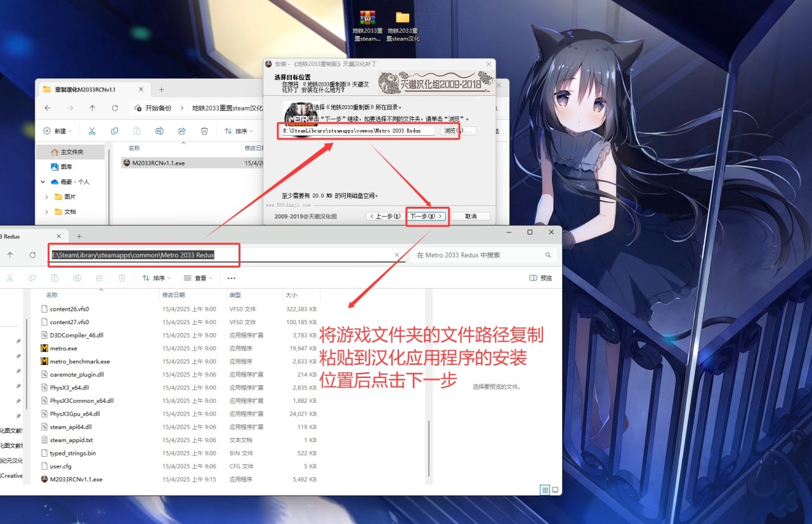Click the Metro 2033 Redux address bar
Viewport: 812px width, 524px height.
pyautogui.click(x=227, y=255)
